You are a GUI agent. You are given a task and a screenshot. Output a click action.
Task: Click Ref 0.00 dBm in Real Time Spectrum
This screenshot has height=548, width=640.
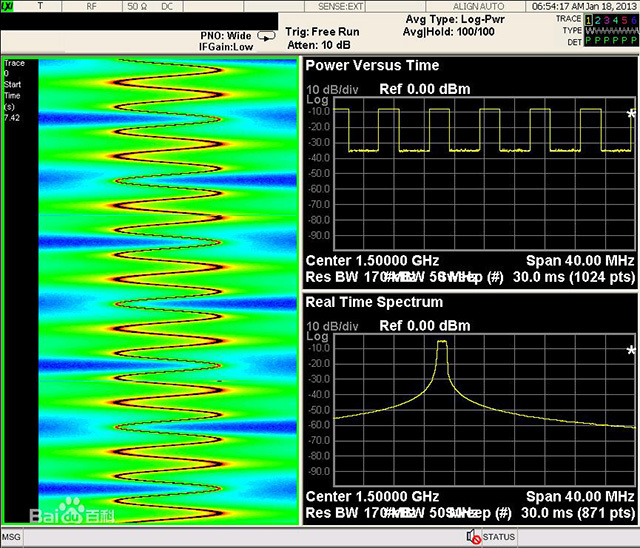tap(425, 326)
